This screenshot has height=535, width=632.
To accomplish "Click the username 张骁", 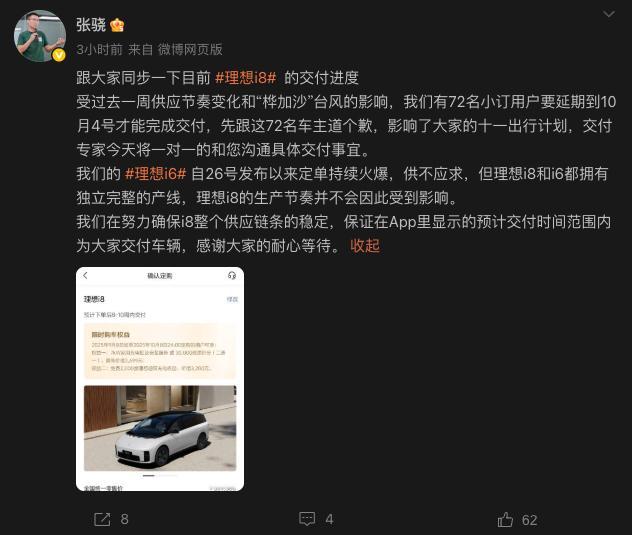I will coord(91,25).
